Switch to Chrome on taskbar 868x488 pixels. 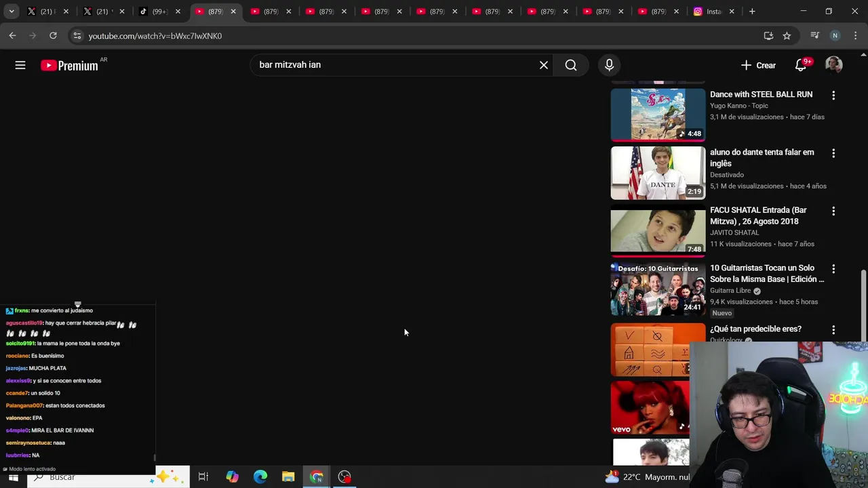[317, 477]
